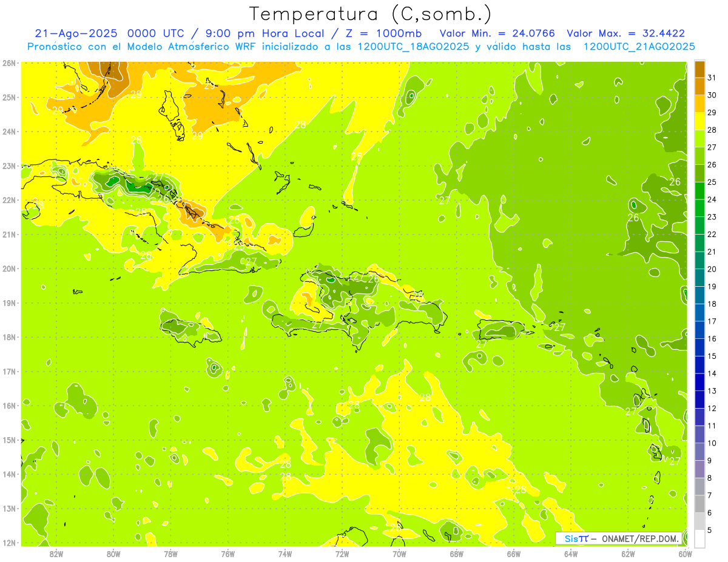Select the 'Z = 1000mb' level label
Screen dimensions: 728x562
(x=383, y=34)
